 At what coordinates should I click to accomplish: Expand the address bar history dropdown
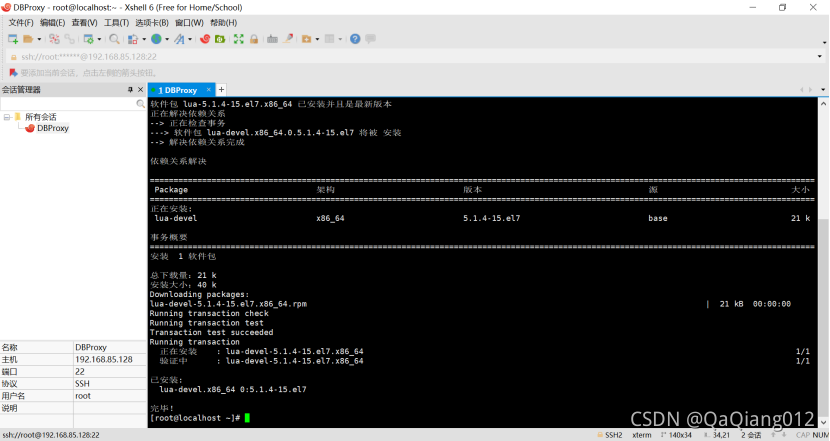pyautogui.click(x=819, y=57)
